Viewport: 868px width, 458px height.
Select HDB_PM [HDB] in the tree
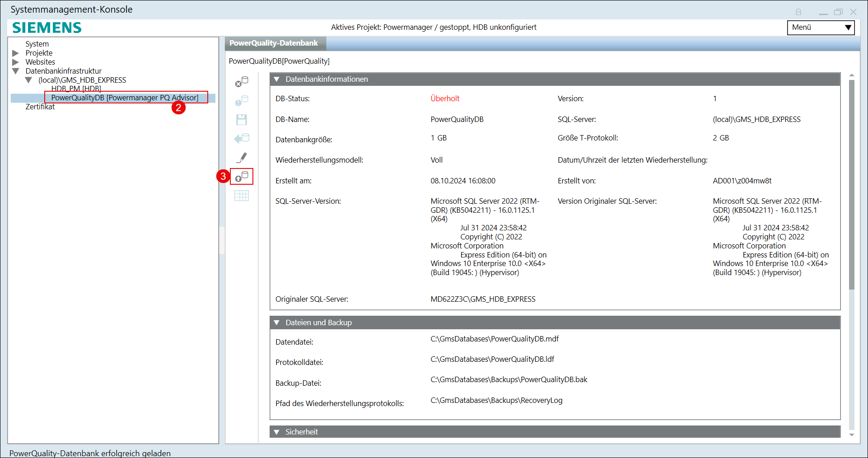76,89
